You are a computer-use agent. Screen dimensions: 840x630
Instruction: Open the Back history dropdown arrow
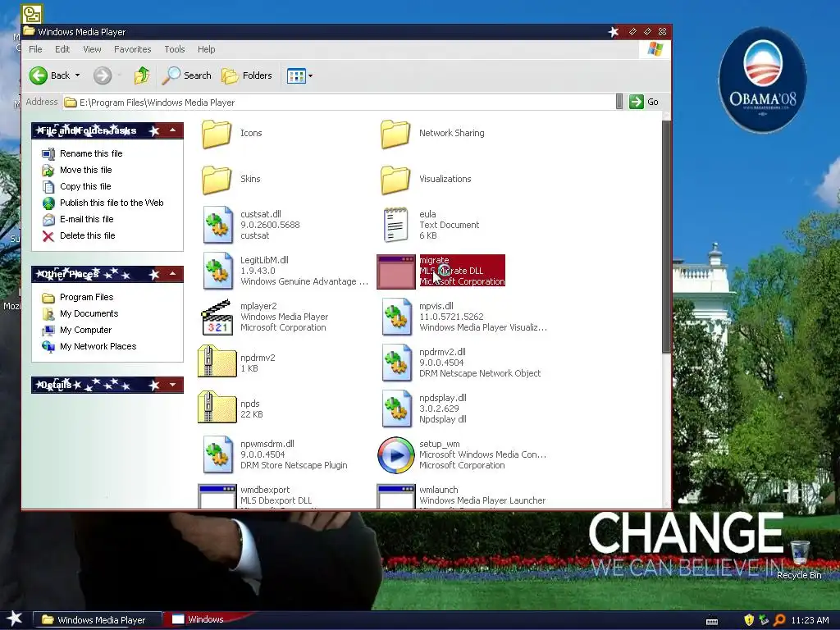(77, 75)
